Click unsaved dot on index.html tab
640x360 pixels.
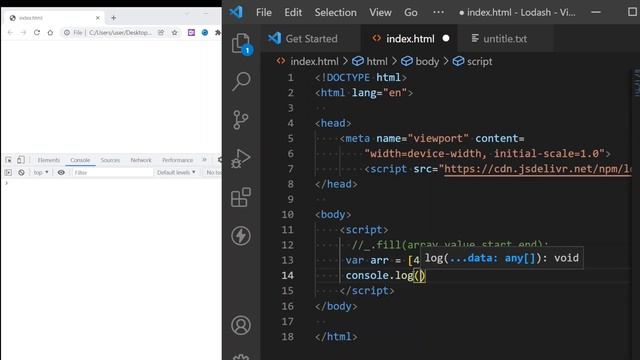coord(446,38)
